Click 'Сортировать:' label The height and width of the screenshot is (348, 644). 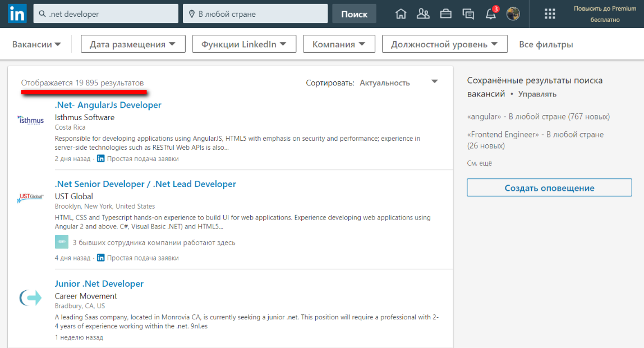(x=330, y=83)
